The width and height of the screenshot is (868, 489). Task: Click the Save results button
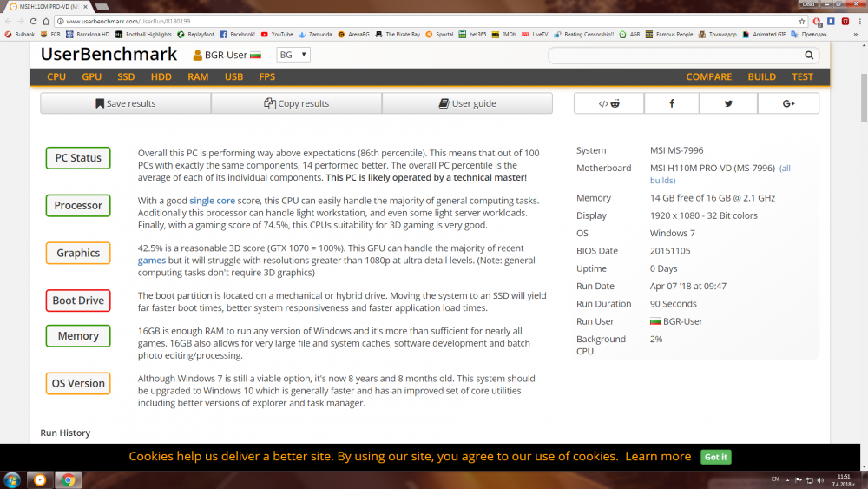pyautogui.click(x=126, y=103)
